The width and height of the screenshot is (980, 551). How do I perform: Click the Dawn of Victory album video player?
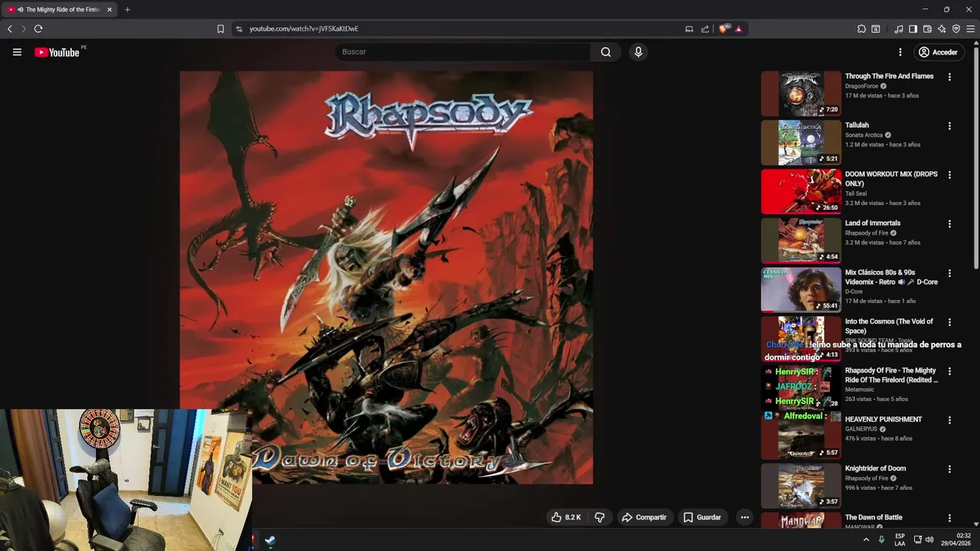pyautogui.click(x=386, y=277)
